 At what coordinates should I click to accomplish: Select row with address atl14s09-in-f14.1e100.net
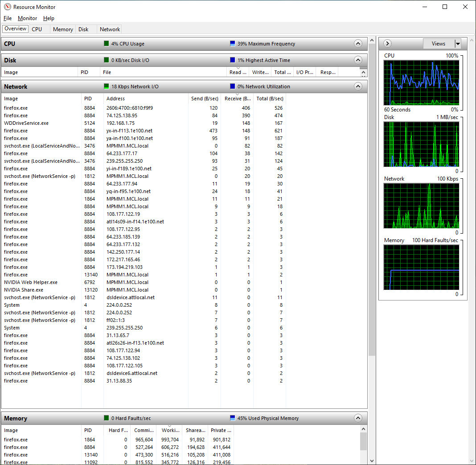click(144, 222)
